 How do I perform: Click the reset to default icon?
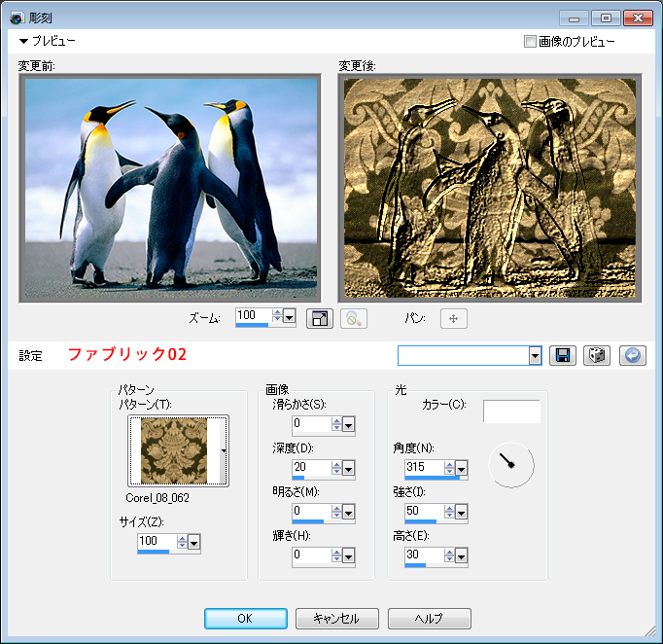[x=632, y=355]
